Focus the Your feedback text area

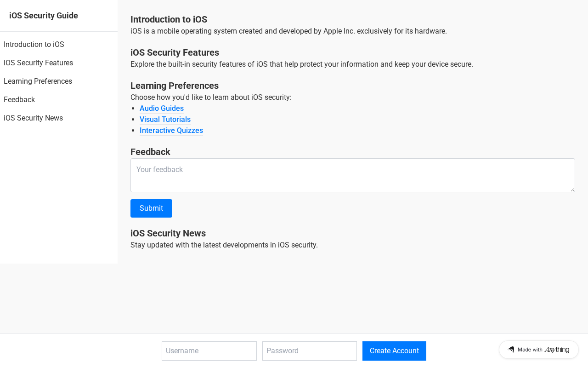pyautogui.click(x=352, y=175)
